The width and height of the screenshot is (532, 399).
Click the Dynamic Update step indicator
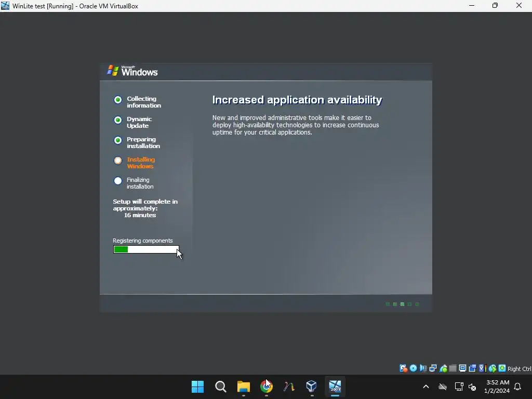pos(118,120)
